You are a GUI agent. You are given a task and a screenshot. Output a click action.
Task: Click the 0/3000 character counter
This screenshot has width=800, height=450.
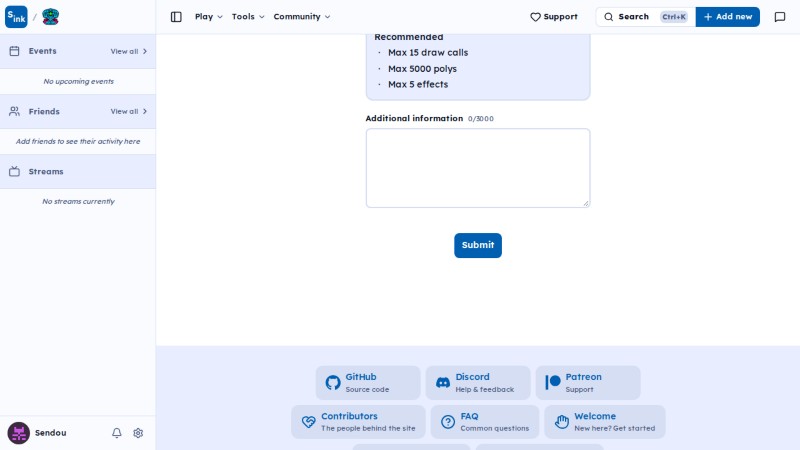[481, 119]
